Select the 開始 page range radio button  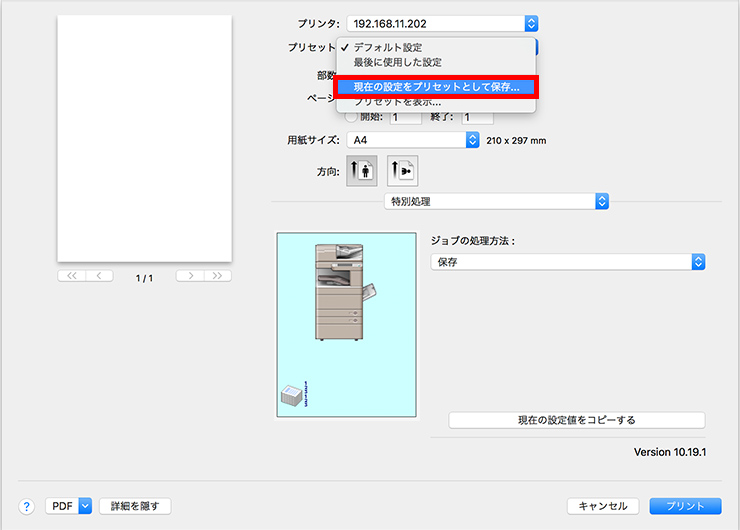click(x=350, y=117)
